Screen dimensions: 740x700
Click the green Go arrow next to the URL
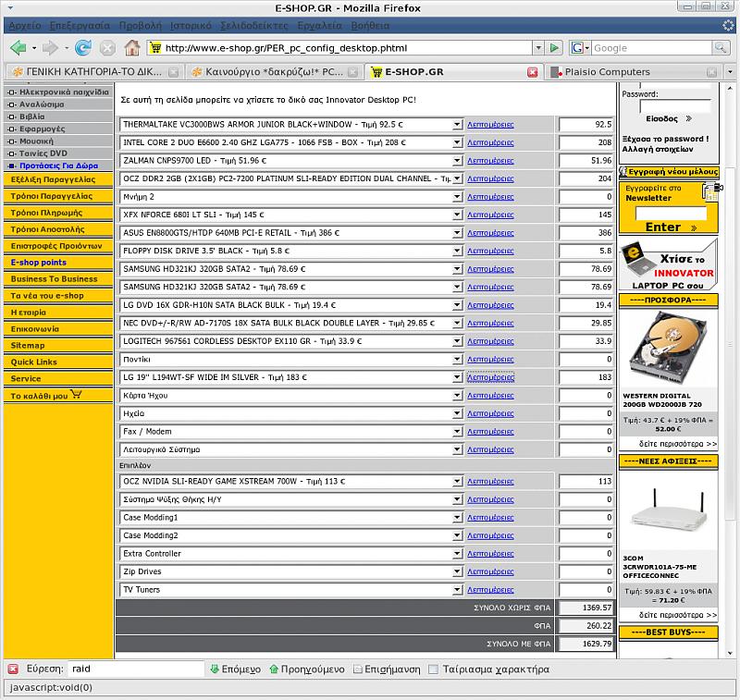point(554,48)
